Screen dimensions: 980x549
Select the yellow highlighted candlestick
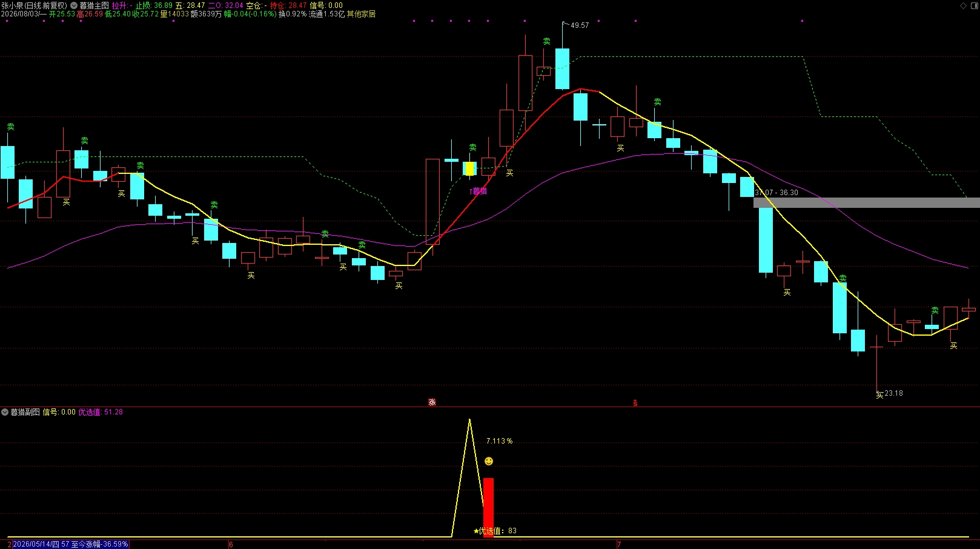click(x=469, y=168)
